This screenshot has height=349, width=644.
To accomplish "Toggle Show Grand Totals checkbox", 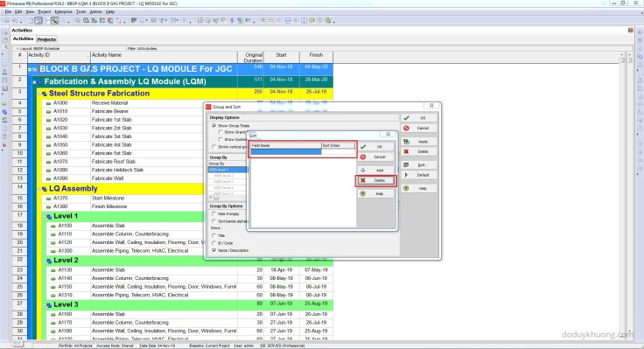I will pos(220,132).
